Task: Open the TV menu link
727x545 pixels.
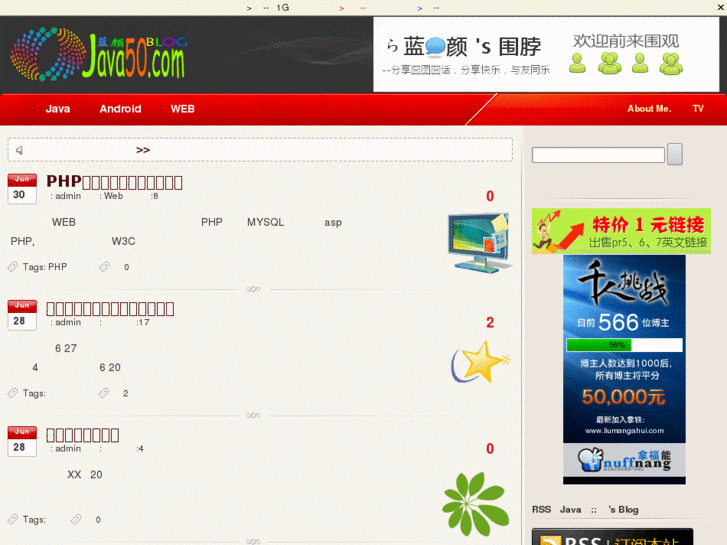Action: click(698, 109)
